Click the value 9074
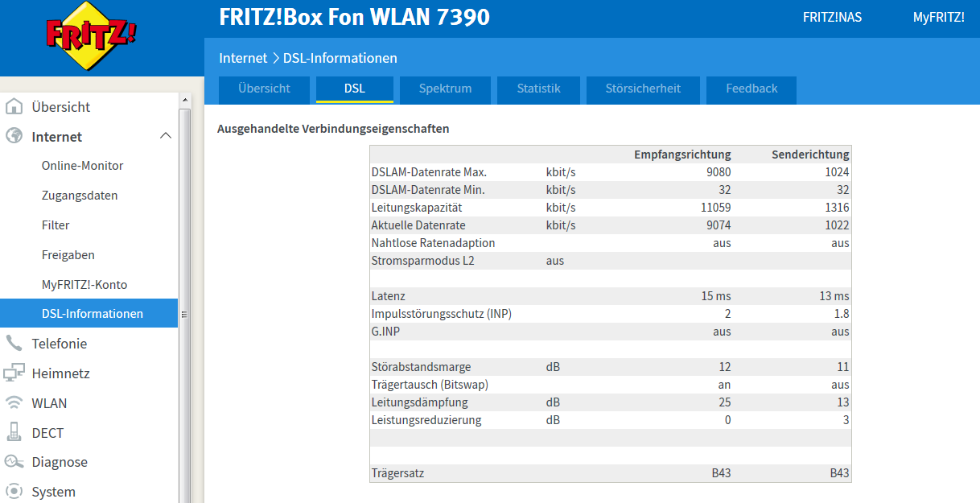Viewport: 980px width, 503px height. click(x=718, y=225)
